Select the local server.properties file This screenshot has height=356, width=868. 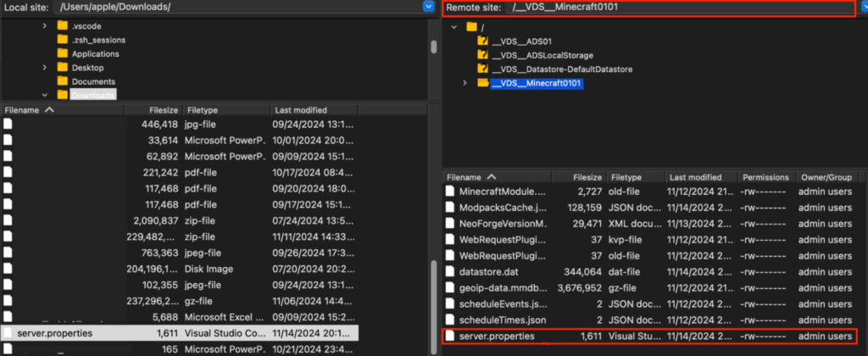click(54, 333)
